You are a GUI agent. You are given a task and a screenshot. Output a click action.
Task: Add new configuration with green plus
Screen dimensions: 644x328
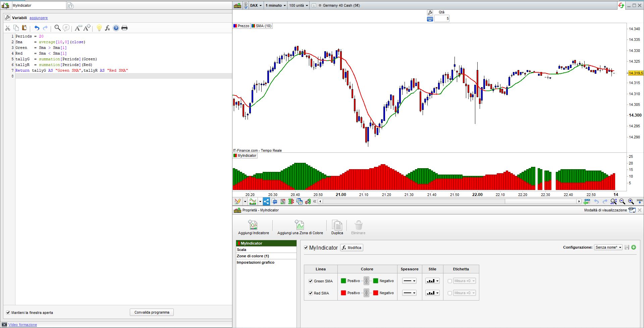pyautogui.click(x=634, y=247)
